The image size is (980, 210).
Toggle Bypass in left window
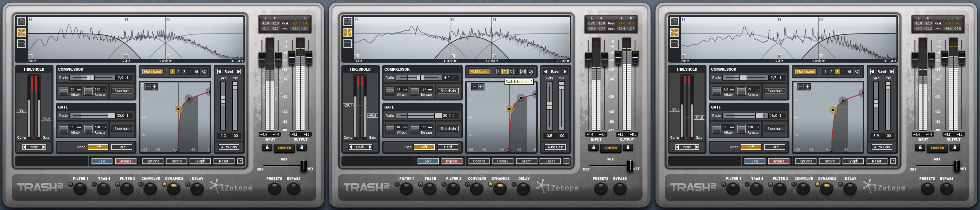point(125,161)
